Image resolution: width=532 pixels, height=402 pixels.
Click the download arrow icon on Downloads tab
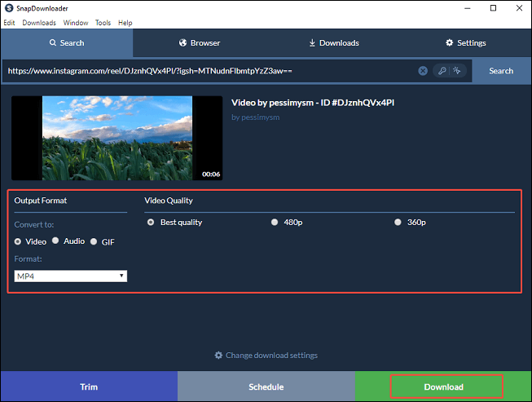[x=312, y=42]
